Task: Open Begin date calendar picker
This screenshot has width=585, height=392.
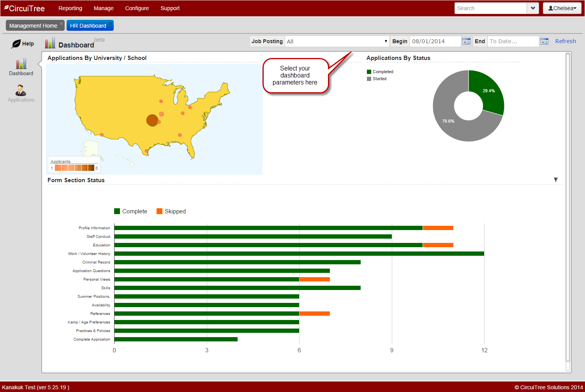Action: [466, 42]
